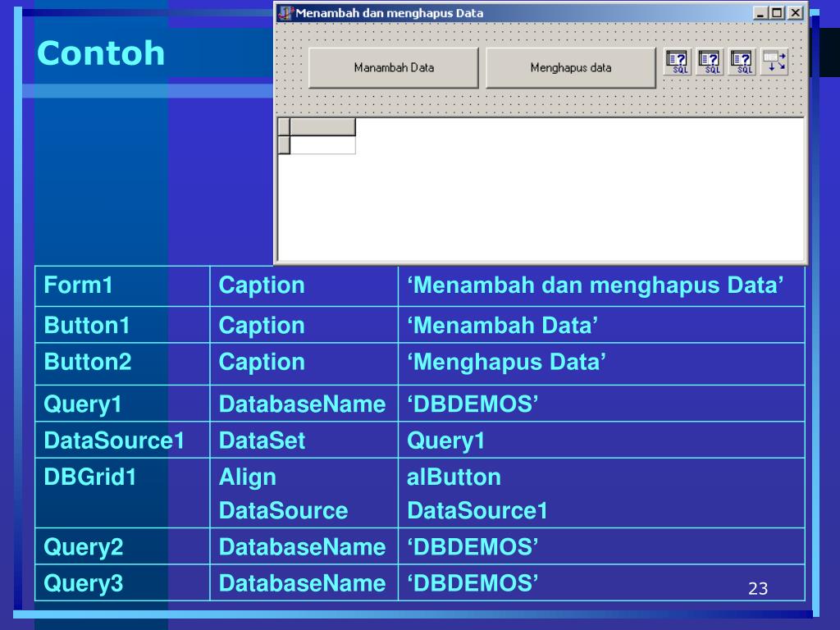840x630 pixels.
Task: Click 'Caption' in the Button2 row
Action: coord(262,362)
